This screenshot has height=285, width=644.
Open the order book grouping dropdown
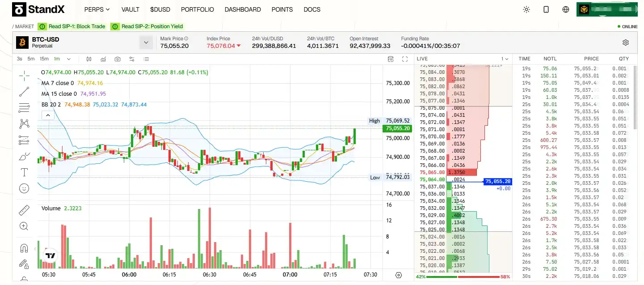pyautogui.click(x=505, y=59)
